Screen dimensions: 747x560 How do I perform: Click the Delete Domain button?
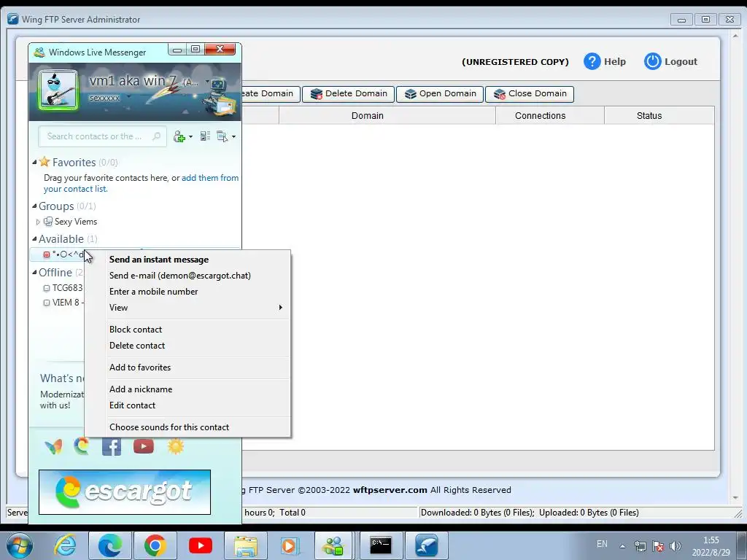coord(348,94)
